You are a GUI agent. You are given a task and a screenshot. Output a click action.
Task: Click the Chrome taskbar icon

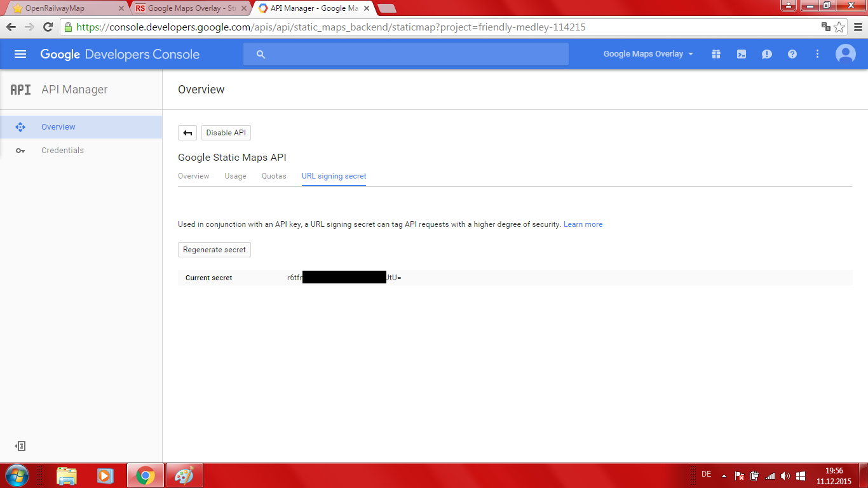pos(146,475)
